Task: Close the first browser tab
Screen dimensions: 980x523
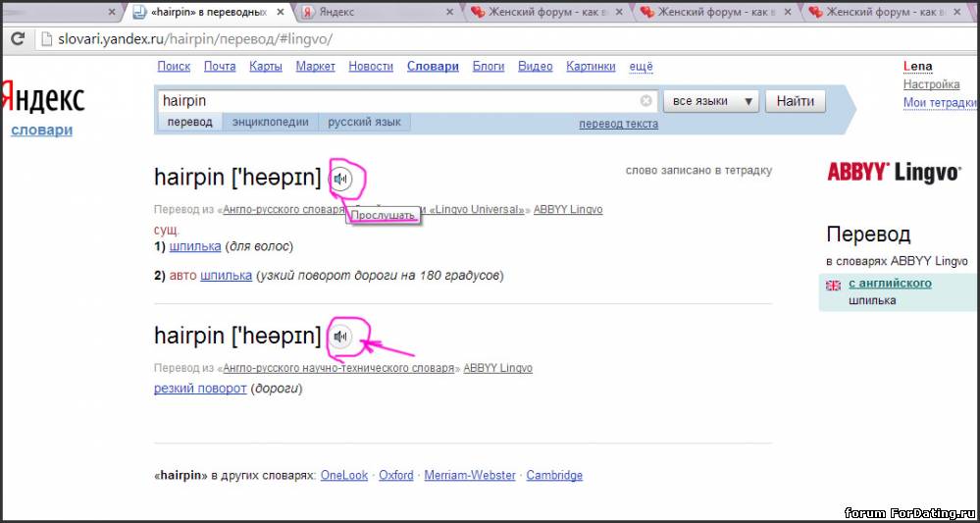Action: 111,12
